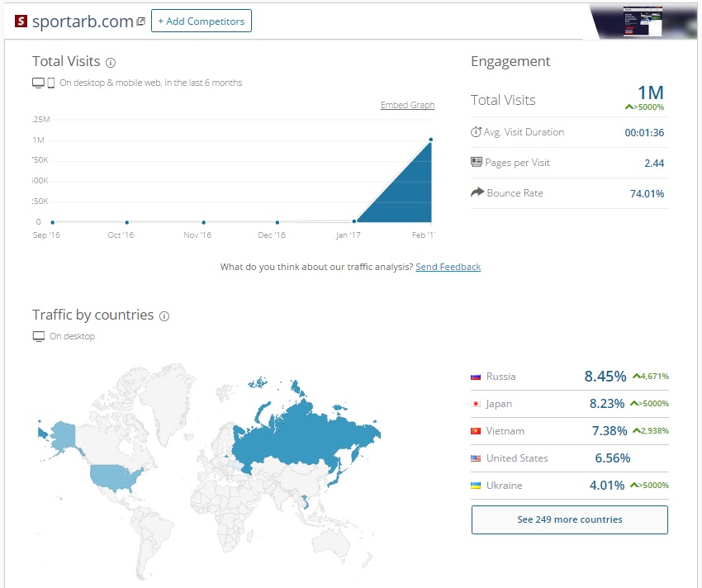Open sportarb.com via external link icon
Image resolution: width=702 pixels, height=588 pixels.
[x=141, y=21]
